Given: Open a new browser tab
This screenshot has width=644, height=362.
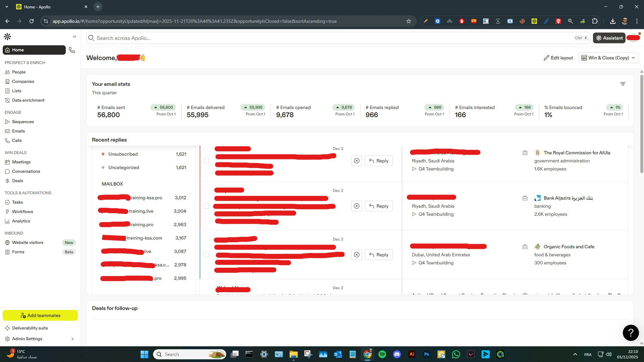Looking at the screenshot, I should [x=98, y=7].
